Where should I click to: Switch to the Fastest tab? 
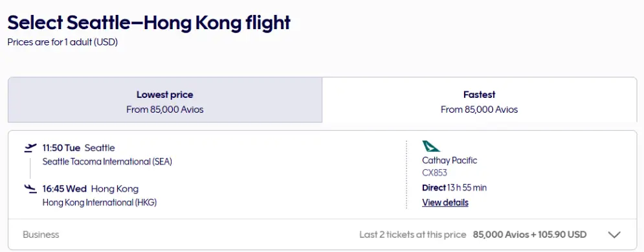tap(480, 100)
